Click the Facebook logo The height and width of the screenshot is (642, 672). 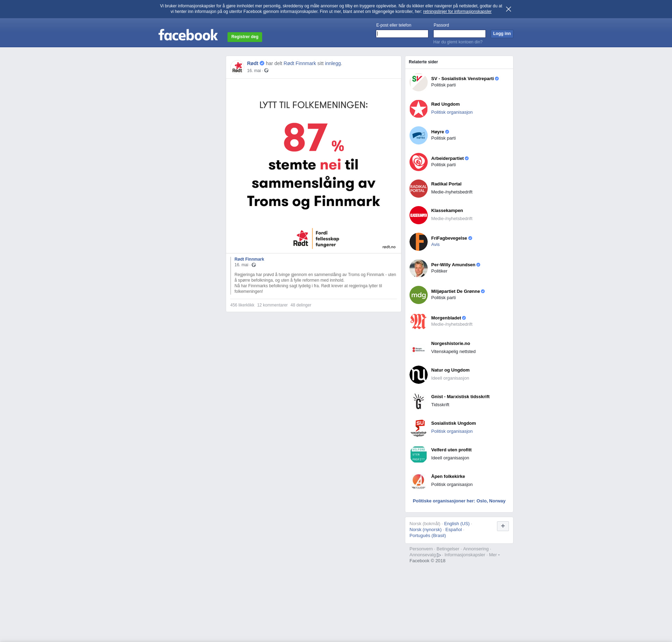[188, 35]
